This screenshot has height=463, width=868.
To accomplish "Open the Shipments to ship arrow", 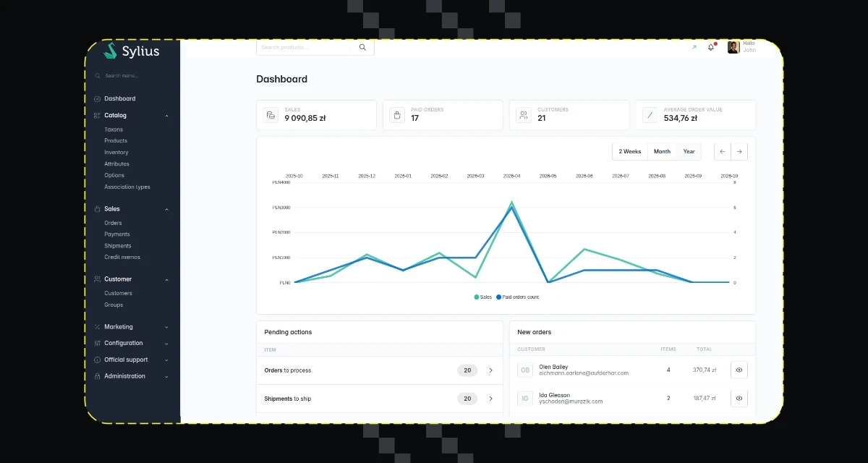I will (491, 399).
